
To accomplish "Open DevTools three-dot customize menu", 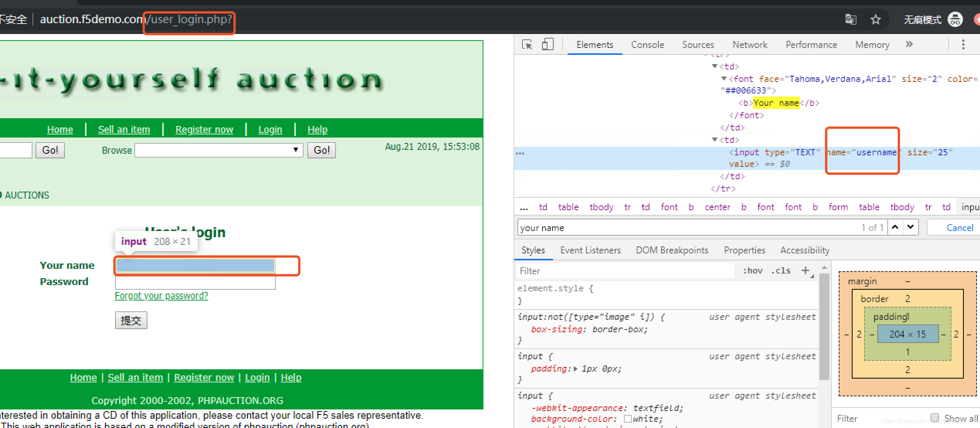I will click(x=963, y=45).
